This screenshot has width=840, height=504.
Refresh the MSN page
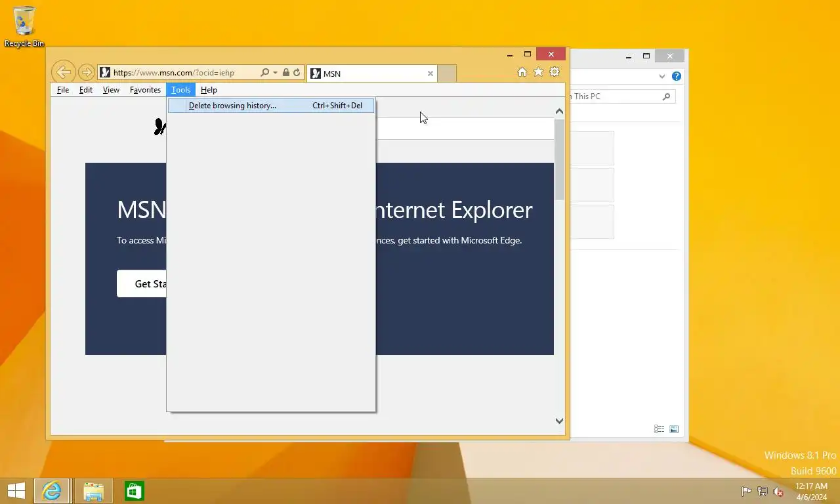(x=297, y=73)
